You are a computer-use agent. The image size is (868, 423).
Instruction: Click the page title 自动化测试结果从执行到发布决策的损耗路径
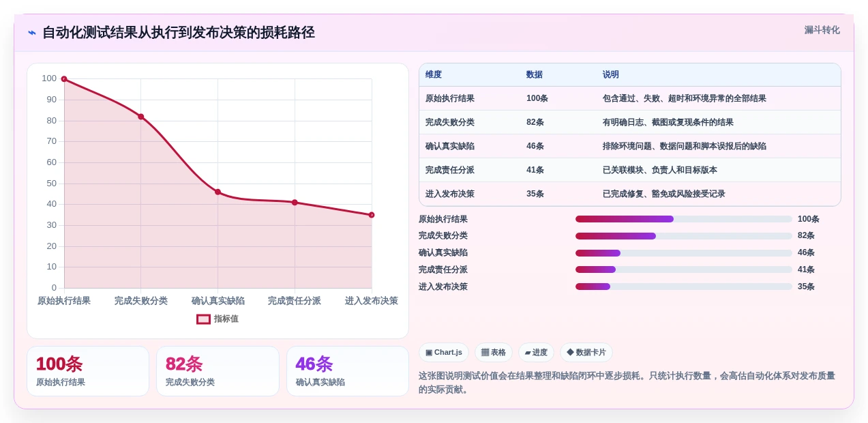pos(179,33)
